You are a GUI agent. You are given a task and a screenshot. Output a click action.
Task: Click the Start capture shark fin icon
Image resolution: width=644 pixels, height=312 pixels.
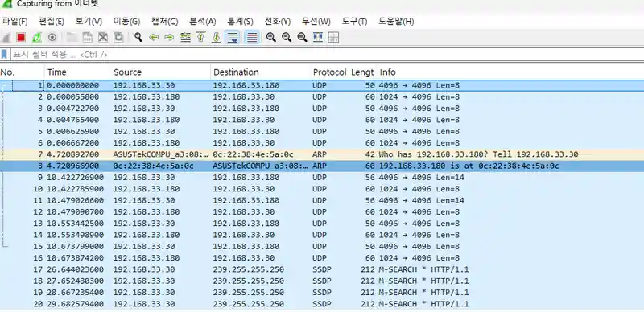tap(6, 37)
